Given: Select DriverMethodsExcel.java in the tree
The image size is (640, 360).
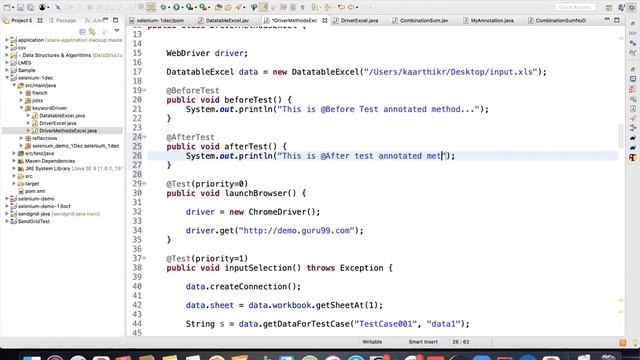Looking at the screenshot, I should (x=68, y=131).
